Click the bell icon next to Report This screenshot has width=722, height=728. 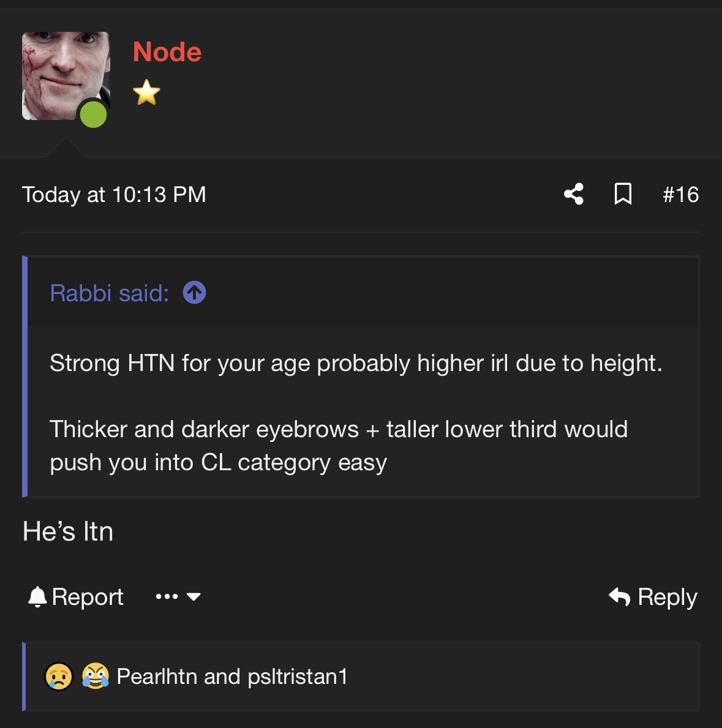click(37, 596)
